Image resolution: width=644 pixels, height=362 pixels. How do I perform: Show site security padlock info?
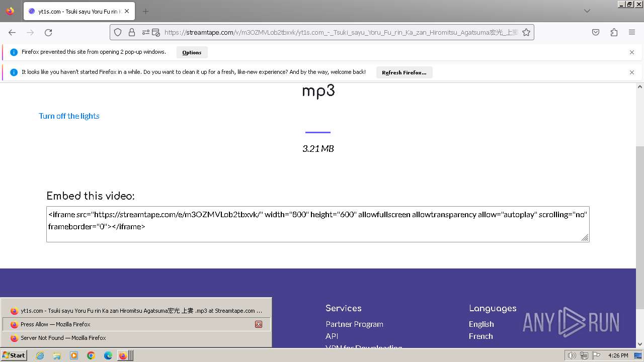[x=132, y=32]
